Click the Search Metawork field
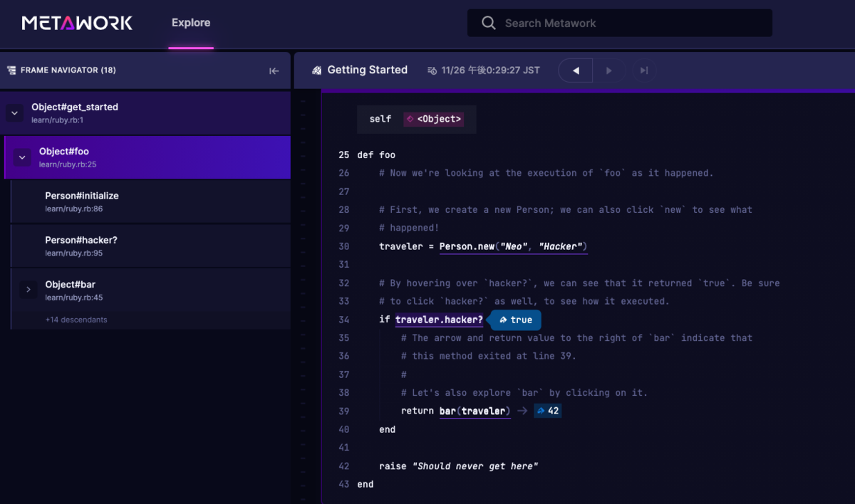 pos(620,23)
